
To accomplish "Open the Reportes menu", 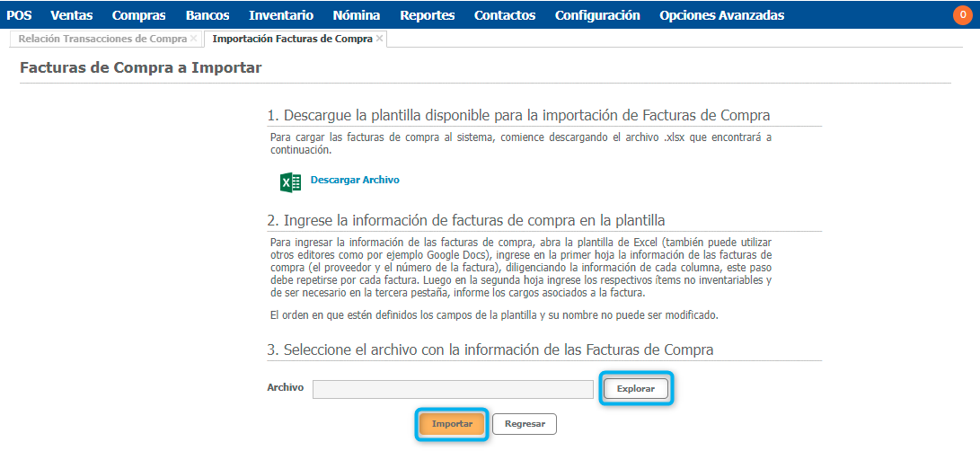I will click(x=428, y=15).
